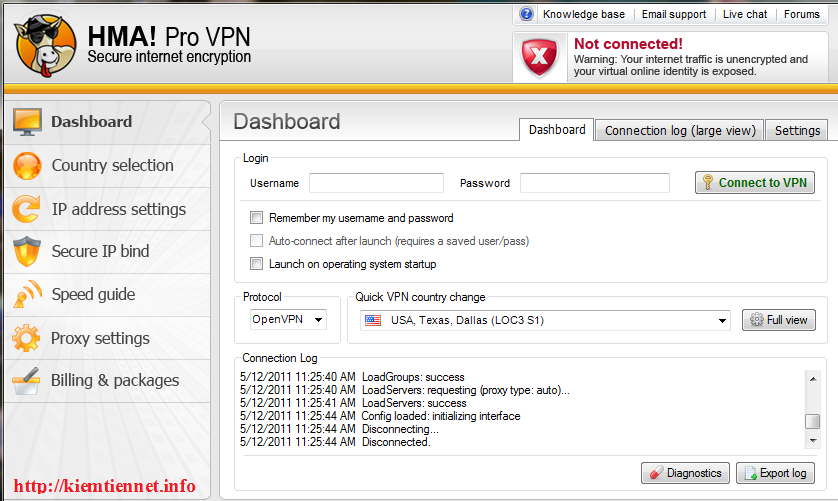Screen dimensions: 838x501
Task: Click the Proxy settings gear icon
Action: coord(26,338)
